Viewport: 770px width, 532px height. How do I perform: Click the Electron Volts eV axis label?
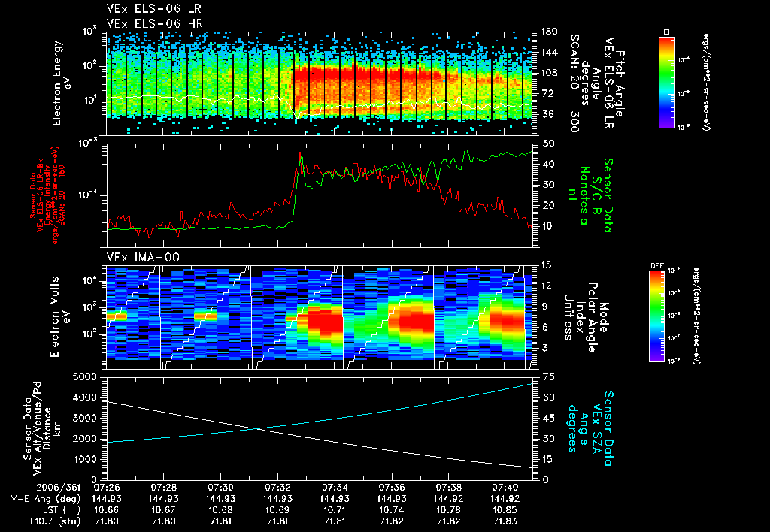point(60,317)
